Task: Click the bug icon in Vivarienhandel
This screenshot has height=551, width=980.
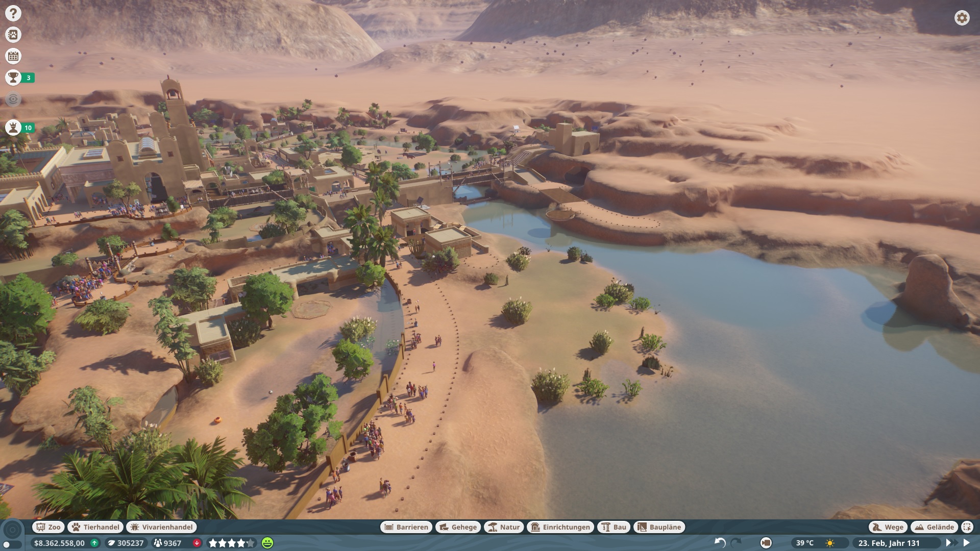Action: [135, 527]
